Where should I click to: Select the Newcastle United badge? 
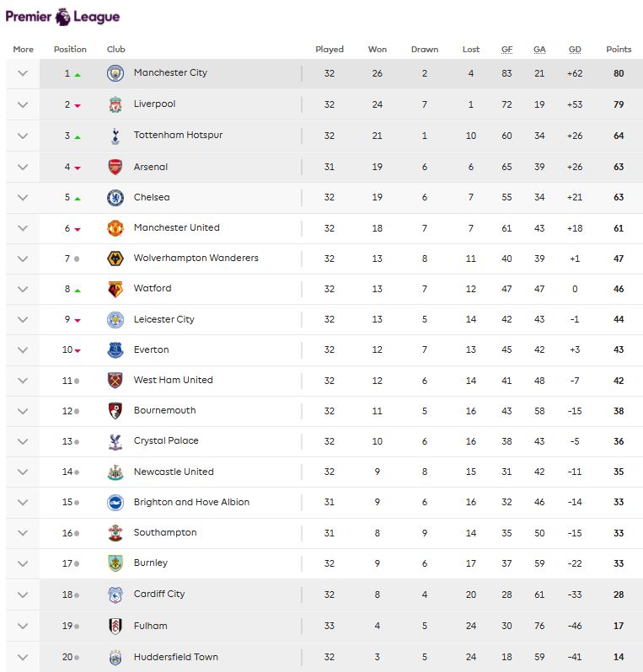coord(115,472)
